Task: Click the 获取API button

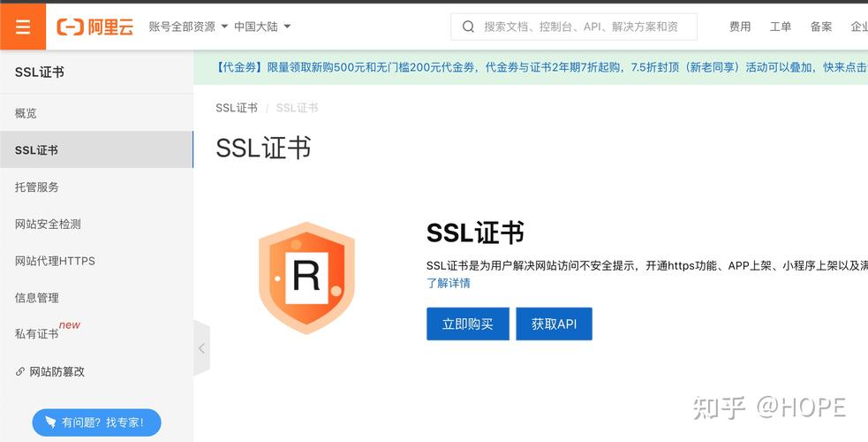Action: coord(555,324)
